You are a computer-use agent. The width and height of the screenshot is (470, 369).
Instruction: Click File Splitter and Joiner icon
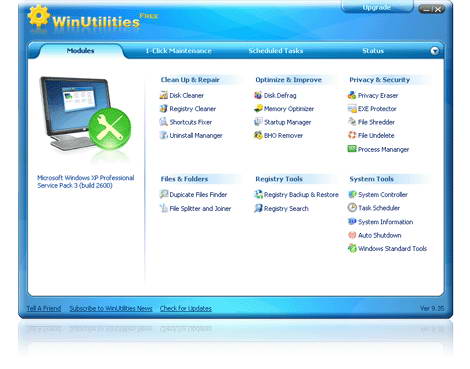[x=164, y=208]
